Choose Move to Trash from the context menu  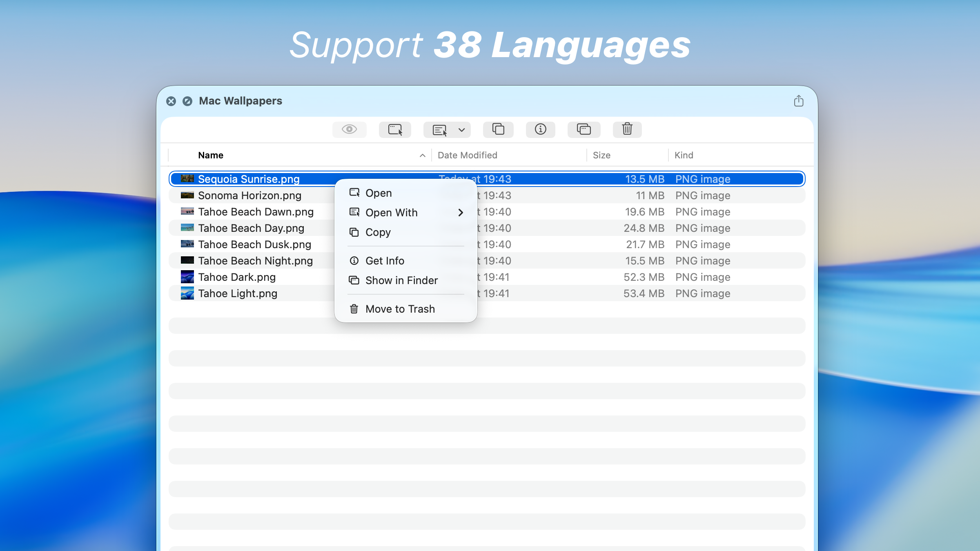point(400,309)
